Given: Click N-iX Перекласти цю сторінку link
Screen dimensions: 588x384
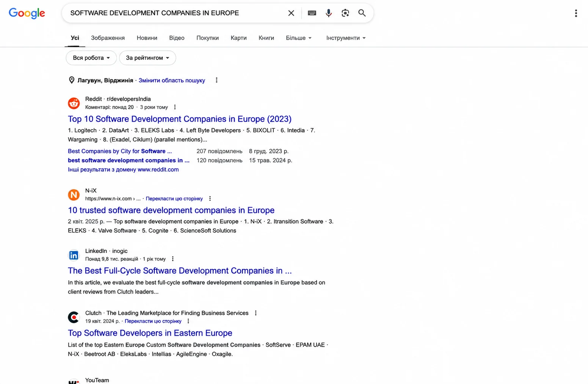Looking at the screenshot, I should pyautogui.click(x=174, y=198).
